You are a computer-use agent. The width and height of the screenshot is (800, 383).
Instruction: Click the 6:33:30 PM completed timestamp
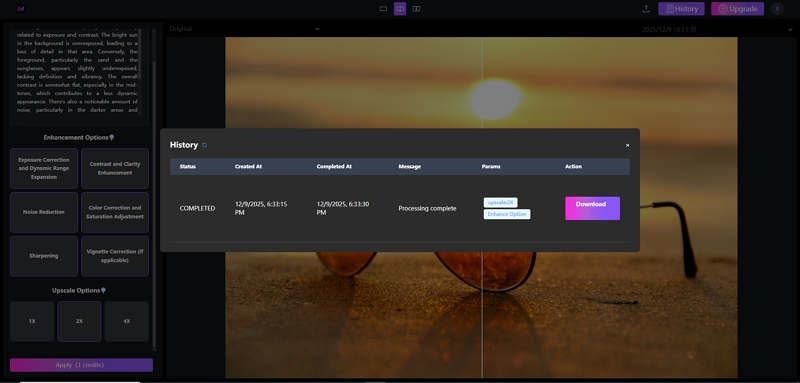point(343,208)
